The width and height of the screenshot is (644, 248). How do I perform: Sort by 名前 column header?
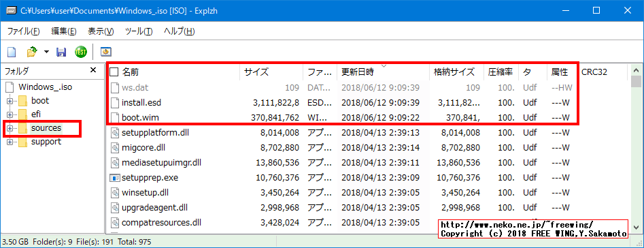(130, 72)
